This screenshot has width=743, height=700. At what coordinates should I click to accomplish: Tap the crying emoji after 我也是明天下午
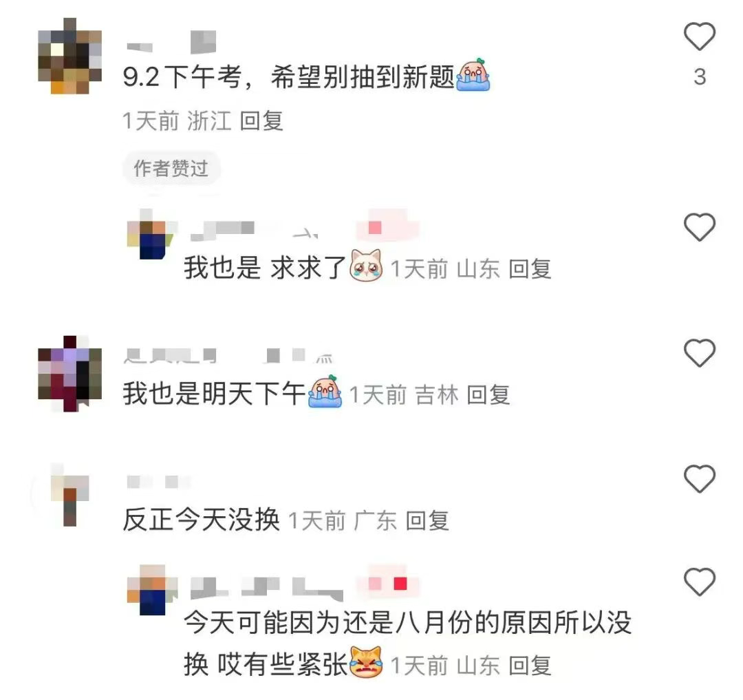(x=325, y=392)
